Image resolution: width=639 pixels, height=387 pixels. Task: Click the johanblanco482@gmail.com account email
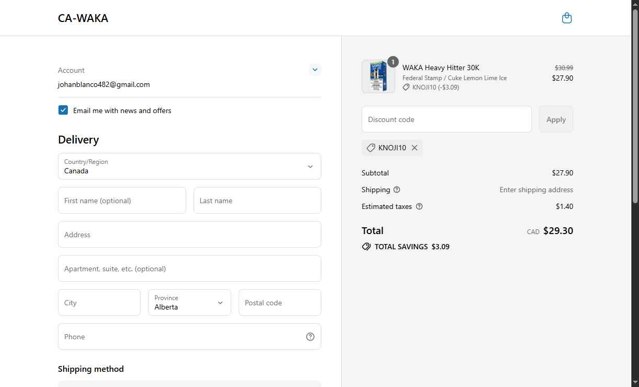click(104, 84)
